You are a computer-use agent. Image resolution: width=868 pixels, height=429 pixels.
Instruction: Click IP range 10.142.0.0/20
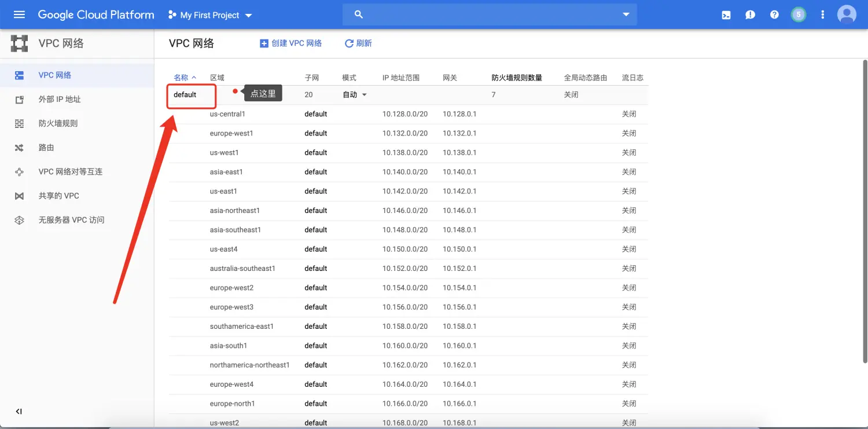coord(405,191)
